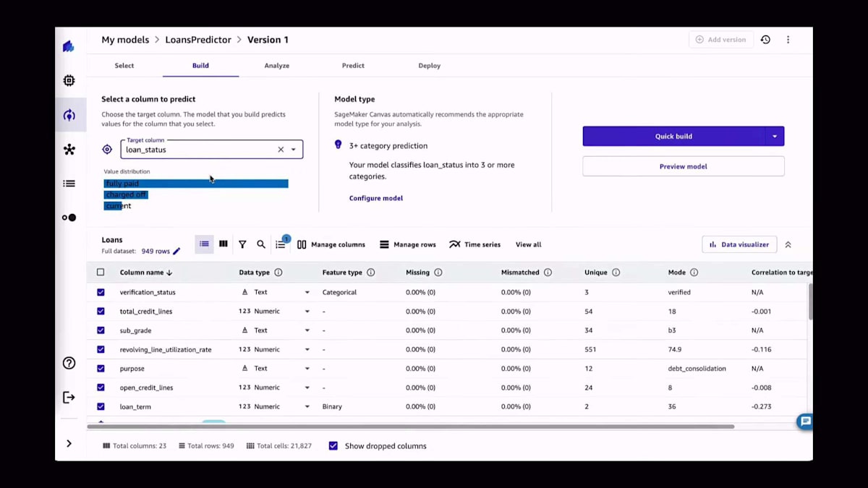Click the horizontal table scrollbar

(x=411, y=427)
